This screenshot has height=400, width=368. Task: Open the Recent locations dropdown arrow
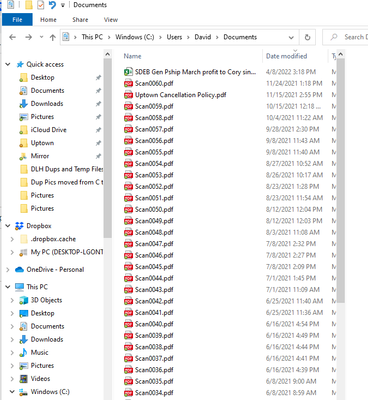point(41,37)
